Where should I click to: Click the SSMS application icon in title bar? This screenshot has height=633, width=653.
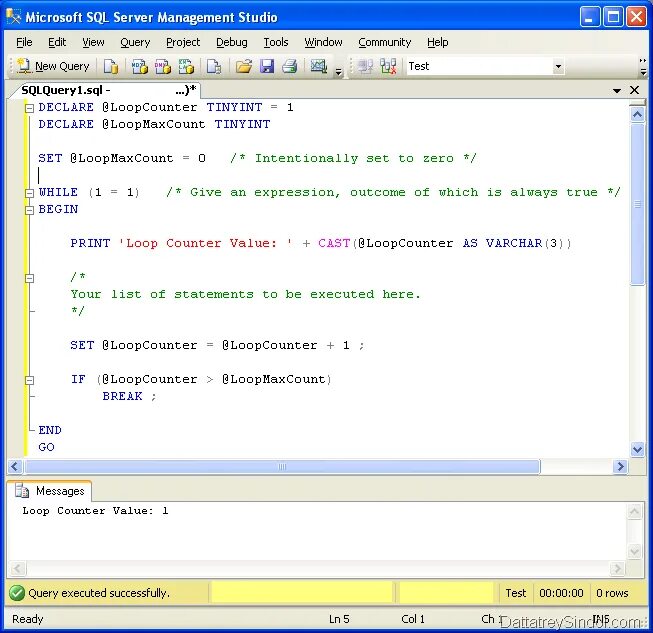click(x=13, y=17)
